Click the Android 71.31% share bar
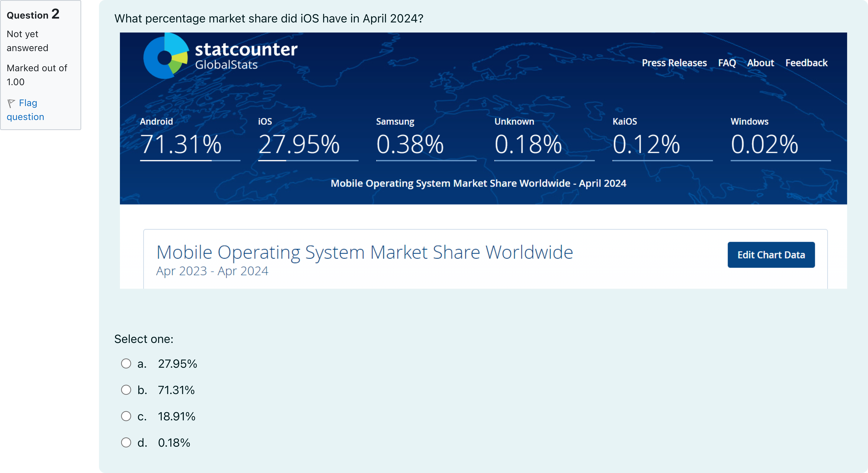The height and width of the screenshot is (473, 868). pos(190,160)
